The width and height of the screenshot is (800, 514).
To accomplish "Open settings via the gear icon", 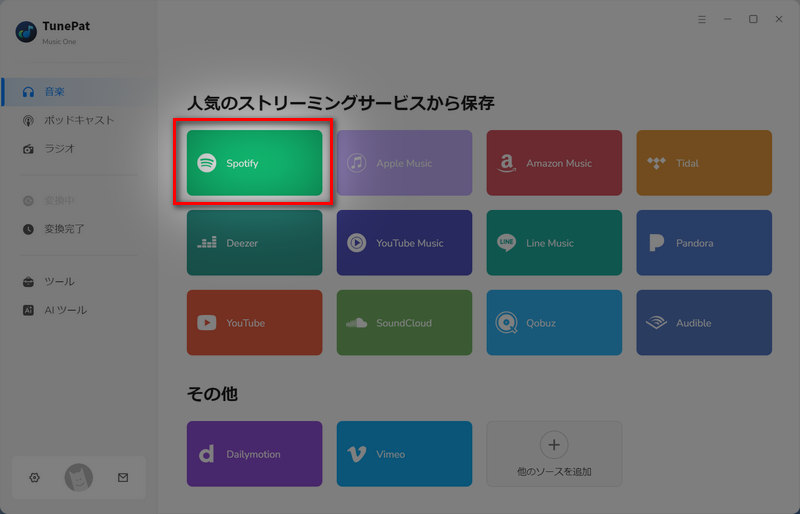I will tap(34, 478).
